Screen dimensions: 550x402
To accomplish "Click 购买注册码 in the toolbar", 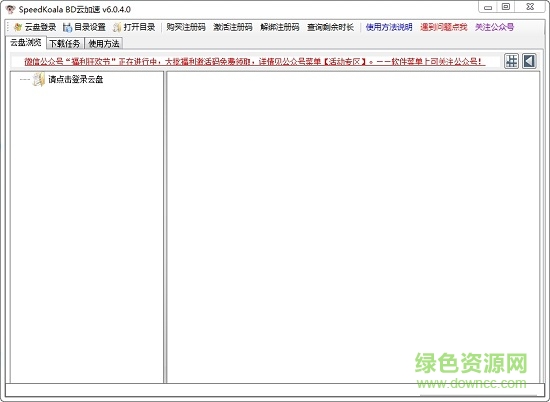I will tap(186, 27).
